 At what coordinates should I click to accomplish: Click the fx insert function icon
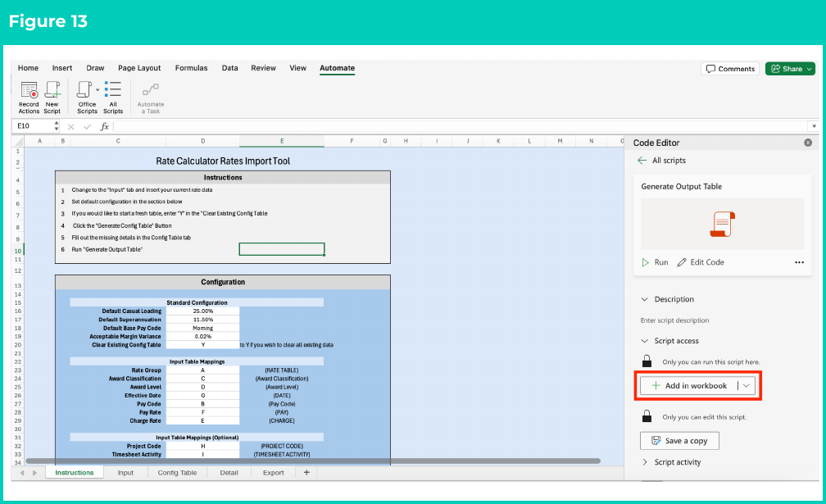(x=104, y=126)
